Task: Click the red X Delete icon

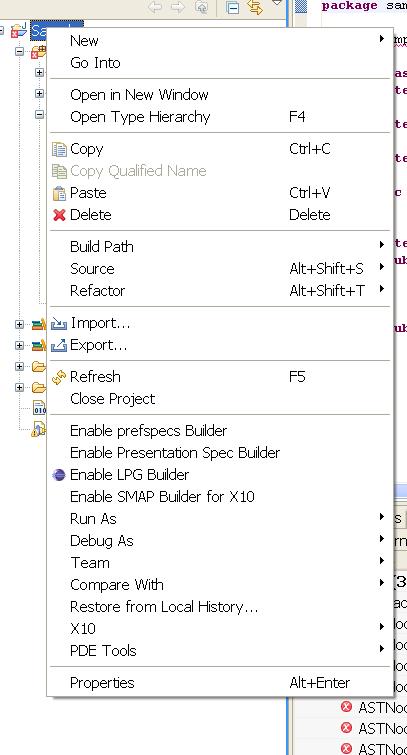Action: [x=59, y=215]
